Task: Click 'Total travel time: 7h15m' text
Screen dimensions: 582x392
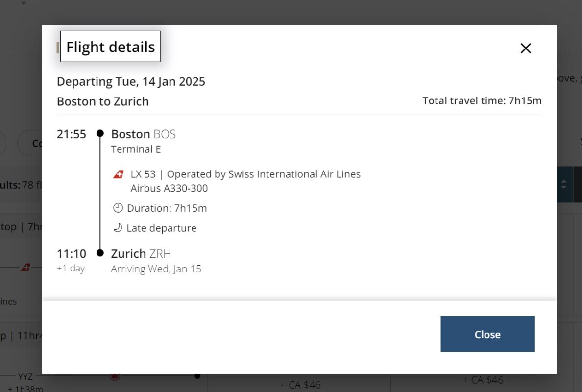Action: click(482, 100)
